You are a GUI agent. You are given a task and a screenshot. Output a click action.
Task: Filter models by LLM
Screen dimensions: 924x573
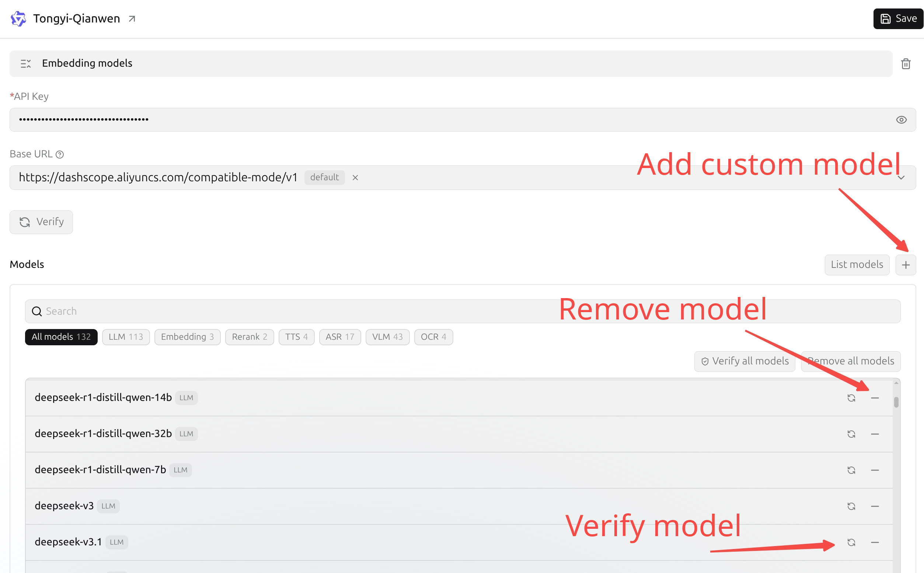point(126,337)
